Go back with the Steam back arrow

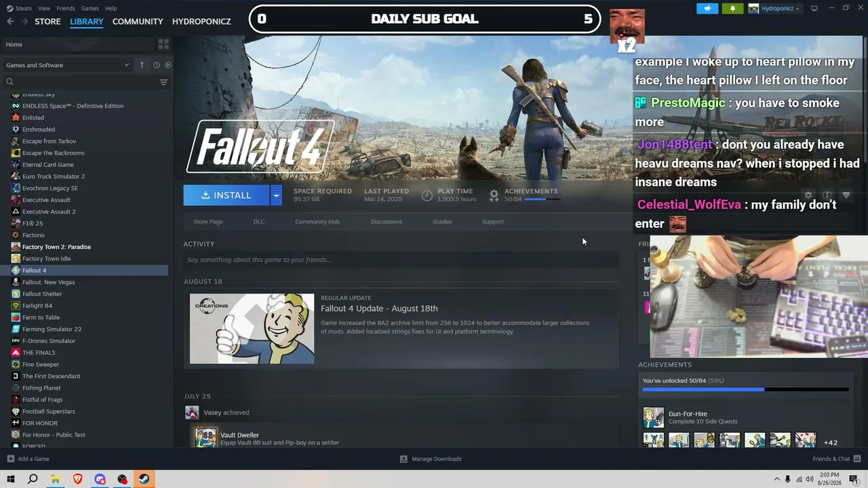click(x=10, y=22)
